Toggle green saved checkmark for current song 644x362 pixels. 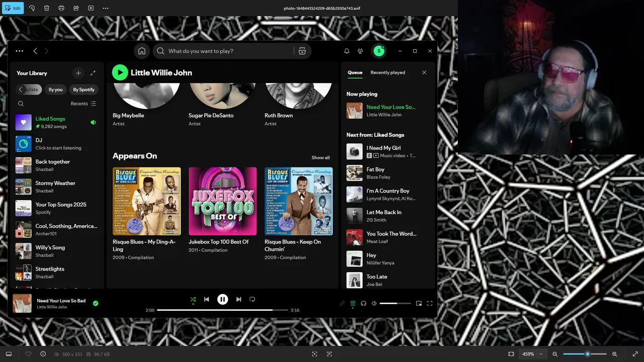click(96, 303)
